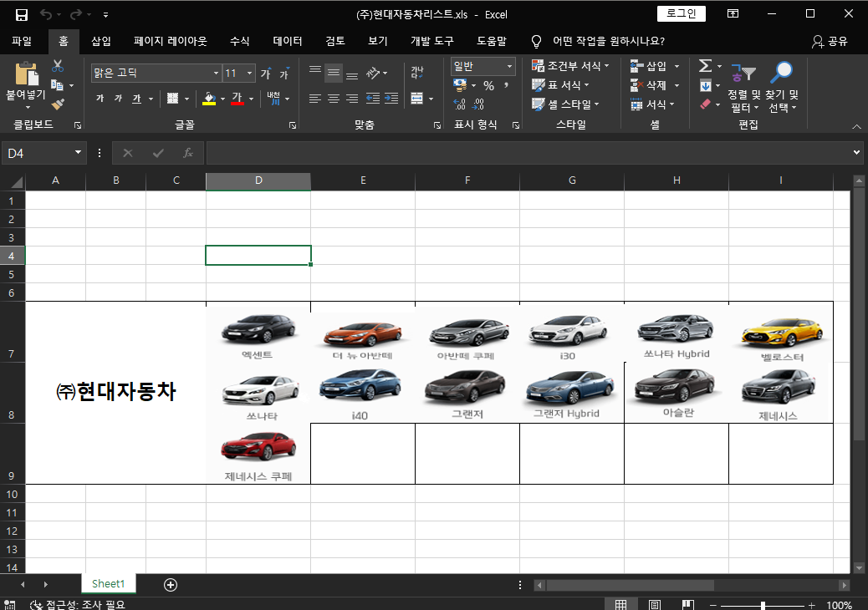Open the font color dropdown arrow
The image size is (868, 610).
click(x=252, y=99)
